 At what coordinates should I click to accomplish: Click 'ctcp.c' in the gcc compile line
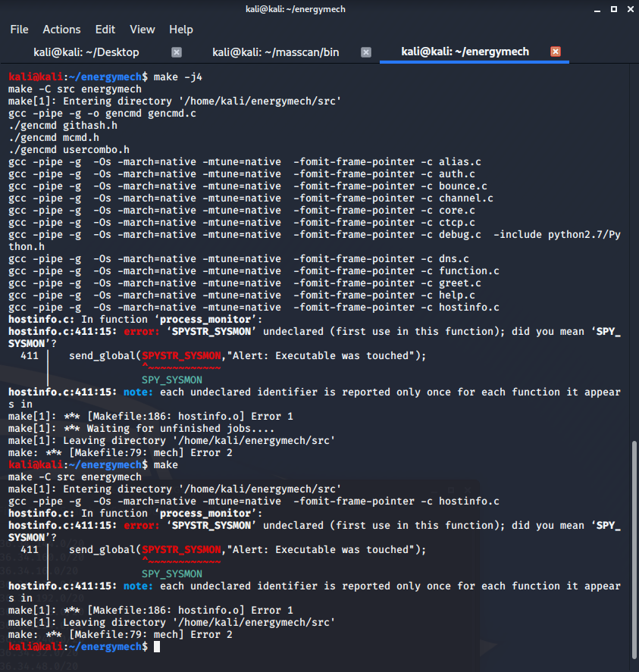(x=457, y=223)
